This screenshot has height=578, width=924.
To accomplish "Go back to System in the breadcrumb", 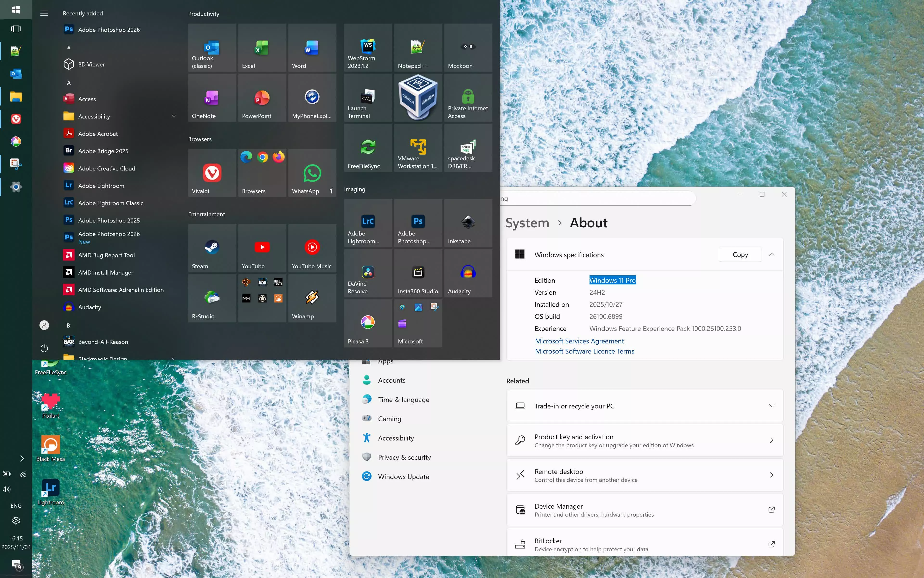I will click(x=527, y=223).
